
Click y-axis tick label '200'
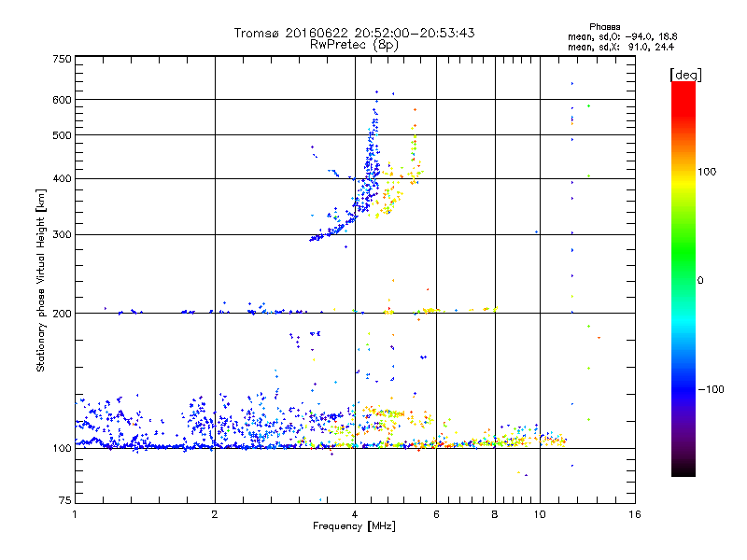[x=63, y=314]
